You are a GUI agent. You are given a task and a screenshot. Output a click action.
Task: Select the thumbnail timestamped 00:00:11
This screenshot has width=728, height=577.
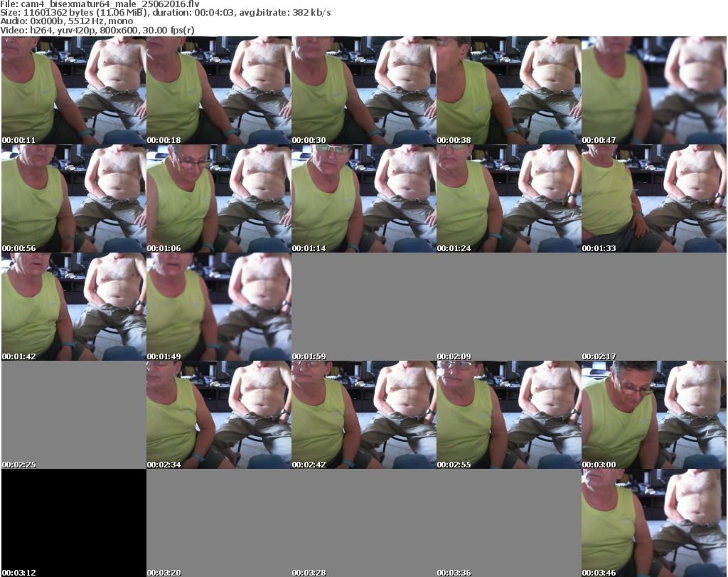tap(74, 90)
